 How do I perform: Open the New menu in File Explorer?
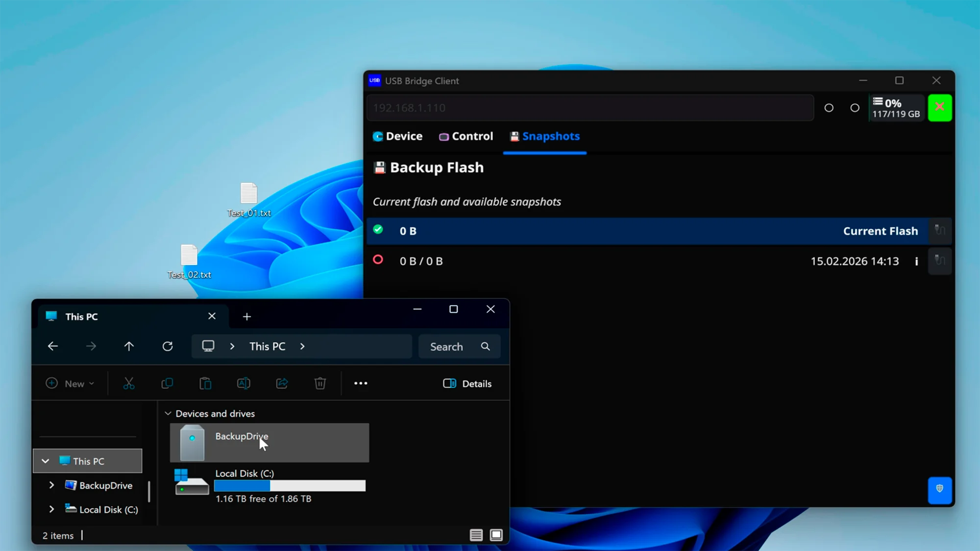(71, 383)
